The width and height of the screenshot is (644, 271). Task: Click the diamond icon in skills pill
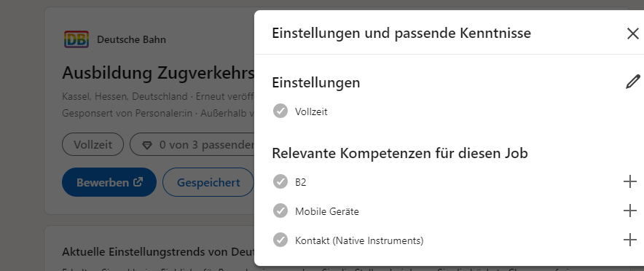point(147,145)
